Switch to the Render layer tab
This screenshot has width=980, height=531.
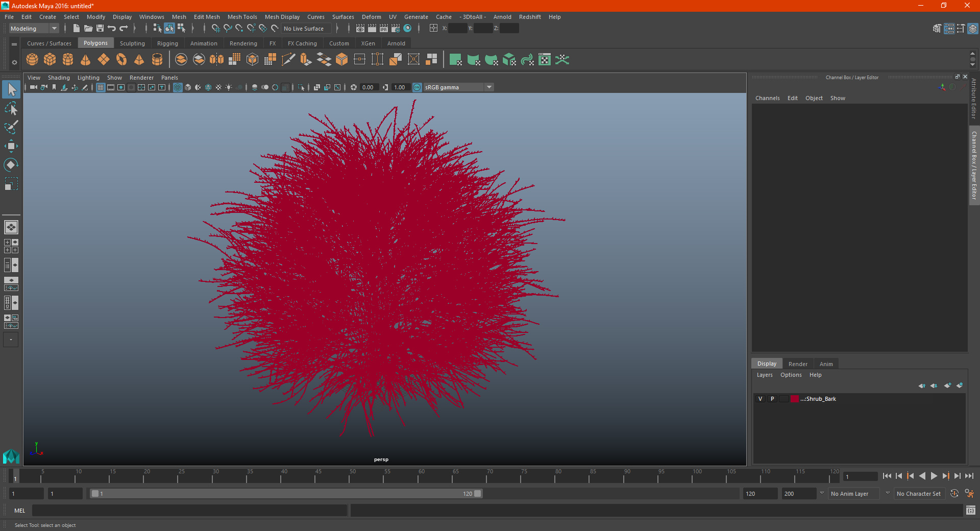click(x=798, y=364)
